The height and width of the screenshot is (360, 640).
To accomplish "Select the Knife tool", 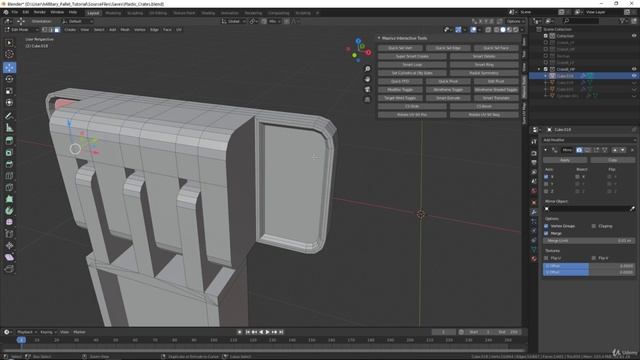I will [9, 187].
